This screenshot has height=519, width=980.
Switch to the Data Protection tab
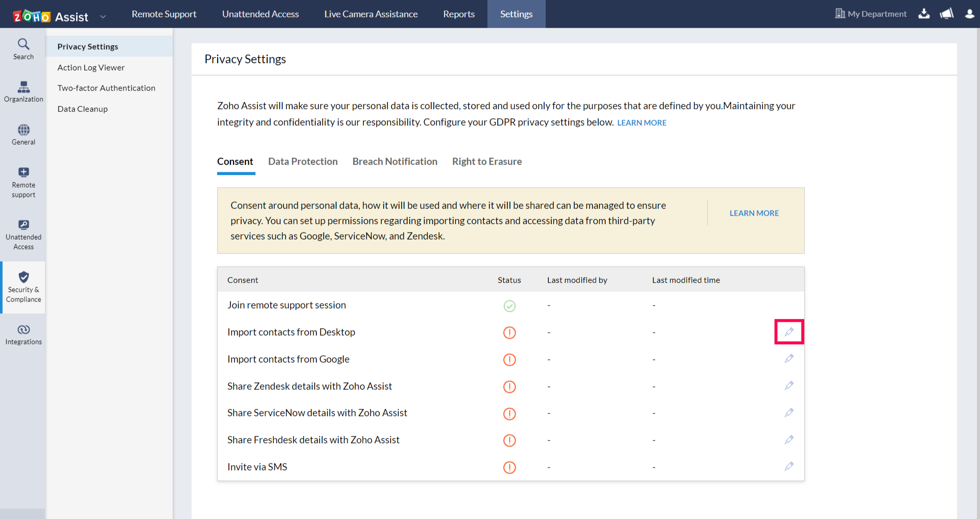click(302, 161)
